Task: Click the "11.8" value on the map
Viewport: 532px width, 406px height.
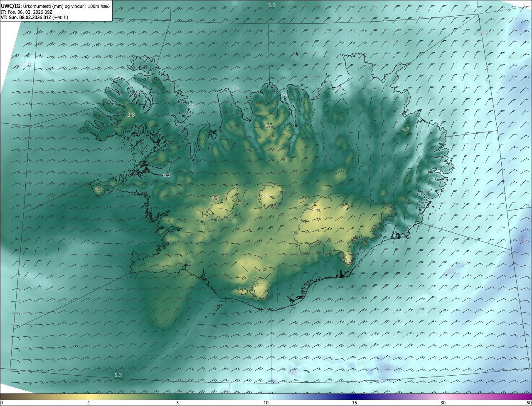Action: [x=522, y=241]
